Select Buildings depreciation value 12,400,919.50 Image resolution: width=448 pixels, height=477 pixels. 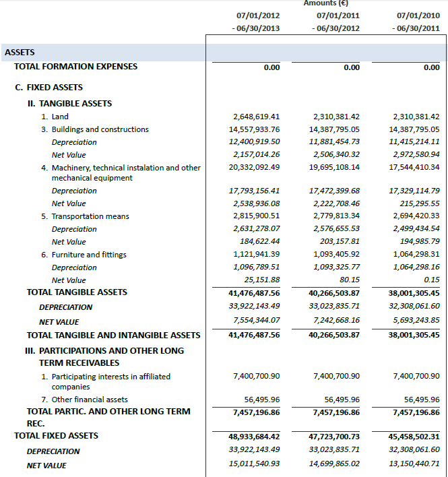pos(255,142)
